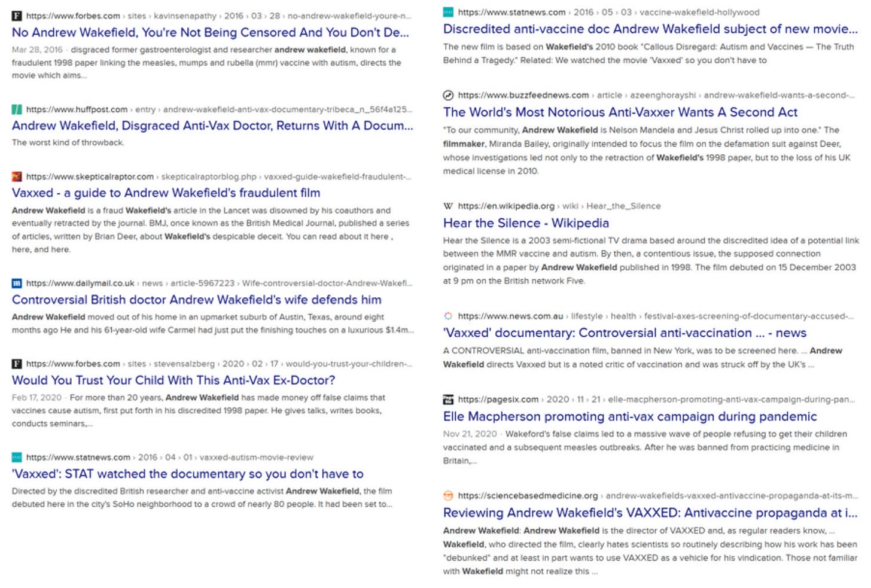Open 'Elle Macpherson promoting anti-vax campaign during pandemic'
The image size is (871, 588).
pos(630,416)
